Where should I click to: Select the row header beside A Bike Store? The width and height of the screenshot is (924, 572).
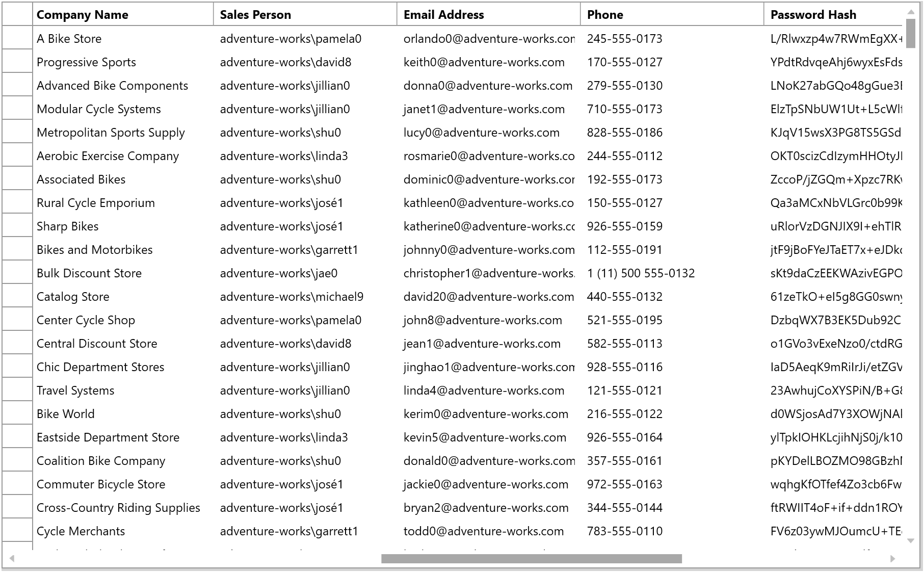(17, 39)
